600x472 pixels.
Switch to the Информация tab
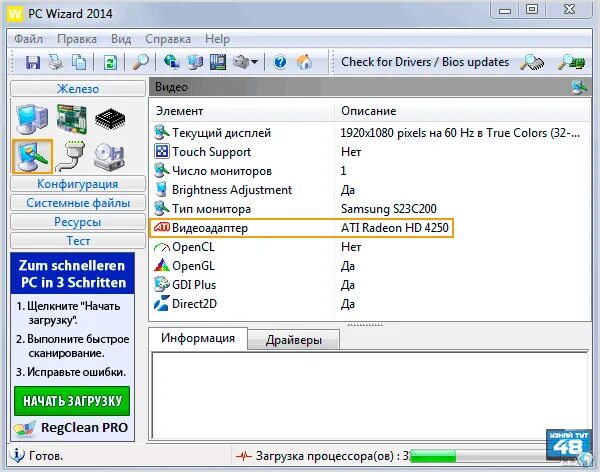[x=198, y=338]
